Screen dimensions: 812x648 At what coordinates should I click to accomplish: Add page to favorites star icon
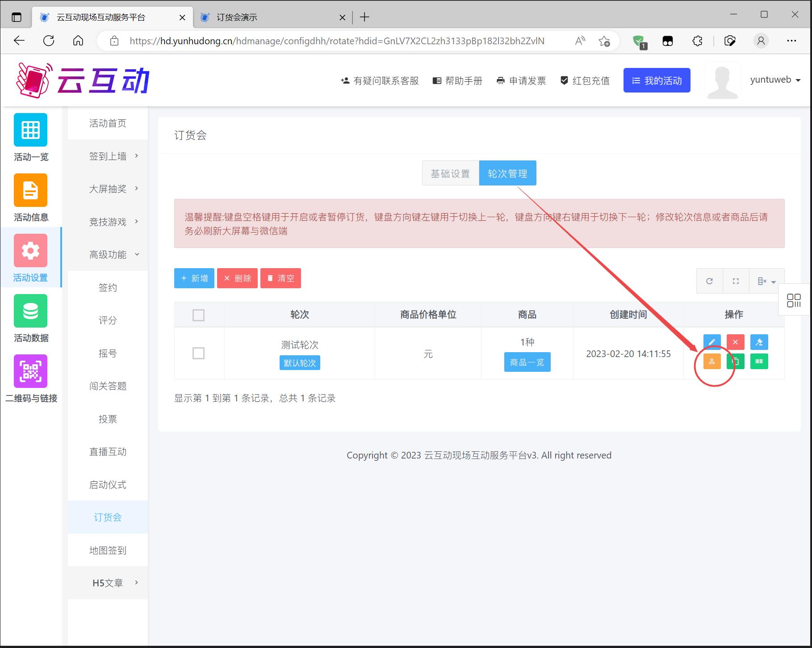[x=604, y=41]
